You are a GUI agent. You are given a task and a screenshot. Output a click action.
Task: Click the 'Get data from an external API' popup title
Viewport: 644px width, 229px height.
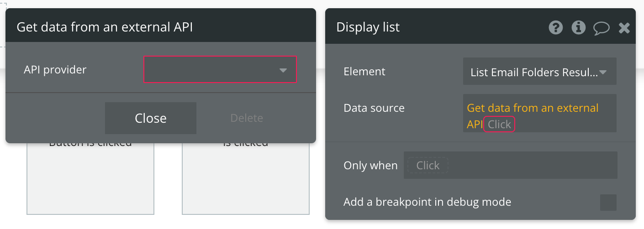[x=105, y=27]
